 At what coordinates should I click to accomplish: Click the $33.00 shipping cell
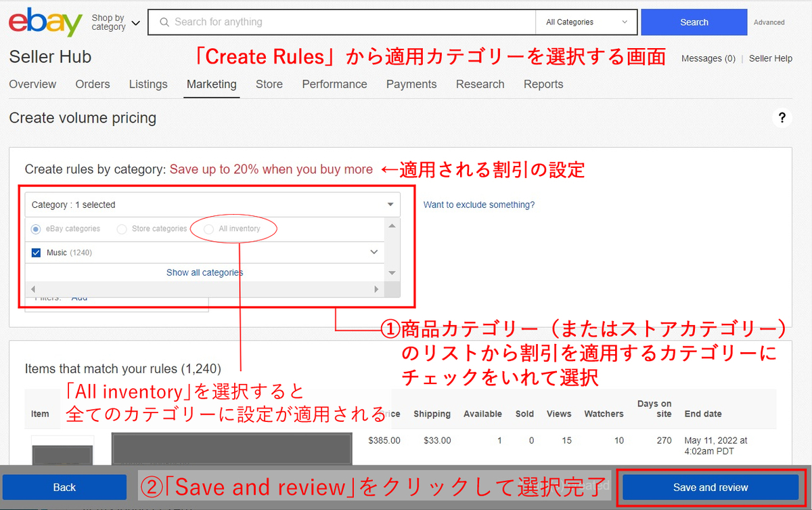[437, 440]
